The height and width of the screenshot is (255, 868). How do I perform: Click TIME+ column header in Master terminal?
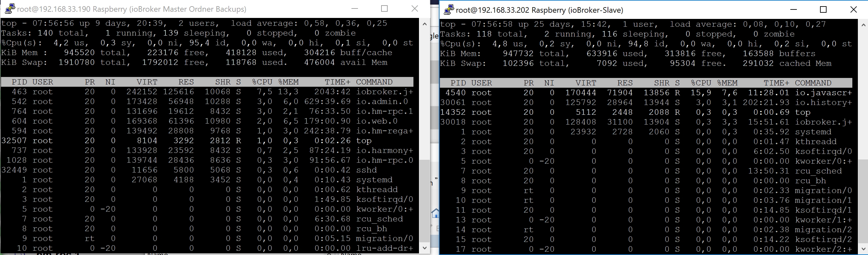338,82
